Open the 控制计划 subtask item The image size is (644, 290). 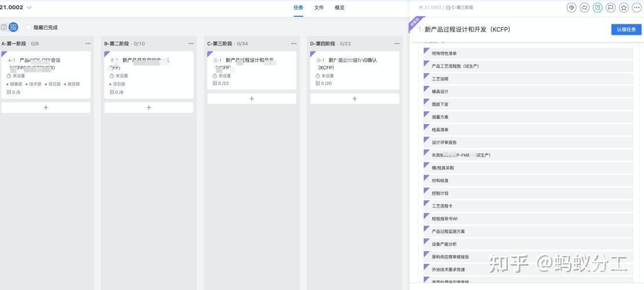click(529, 193)
